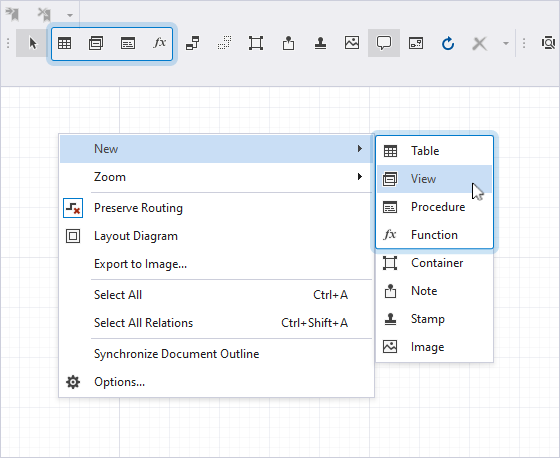Select View in New submenu

pyautogui.click(x=434, y=179)
